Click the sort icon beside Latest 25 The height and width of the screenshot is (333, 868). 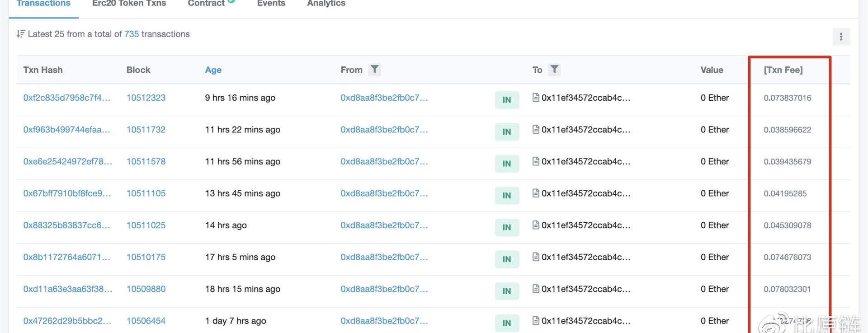coord(21,34)
